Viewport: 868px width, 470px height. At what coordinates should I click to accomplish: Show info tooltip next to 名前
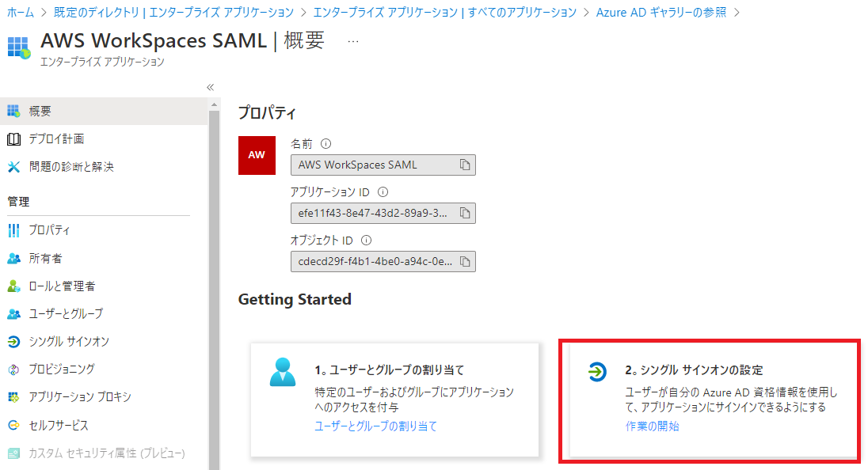click(x=326, y=144)
